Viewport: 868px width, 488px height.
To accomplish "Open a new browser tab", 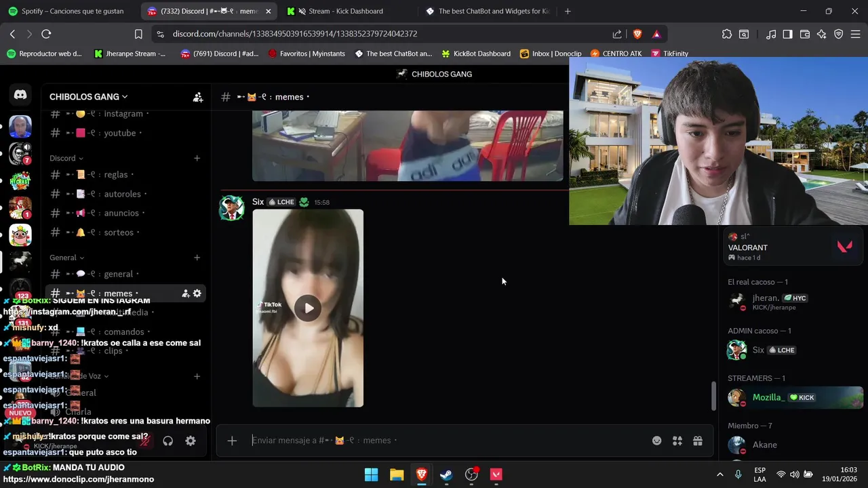I will pyautogui.click(x=568, y=12).
